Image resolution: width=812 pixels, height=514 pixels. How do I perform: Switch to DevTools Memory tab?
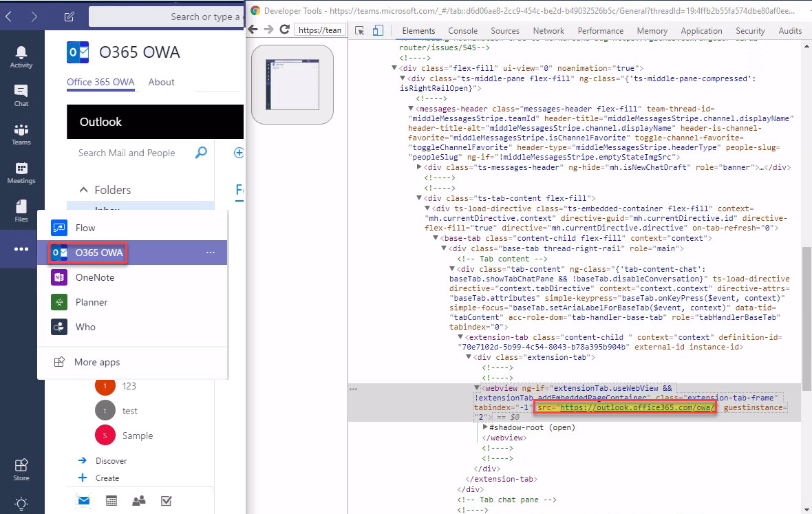click(652, 31)
